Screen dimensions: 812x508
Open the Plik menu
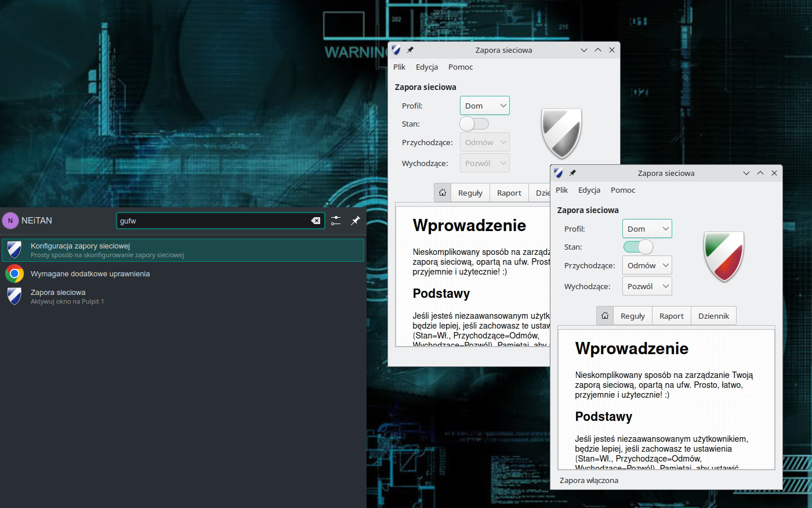(561, 190)
